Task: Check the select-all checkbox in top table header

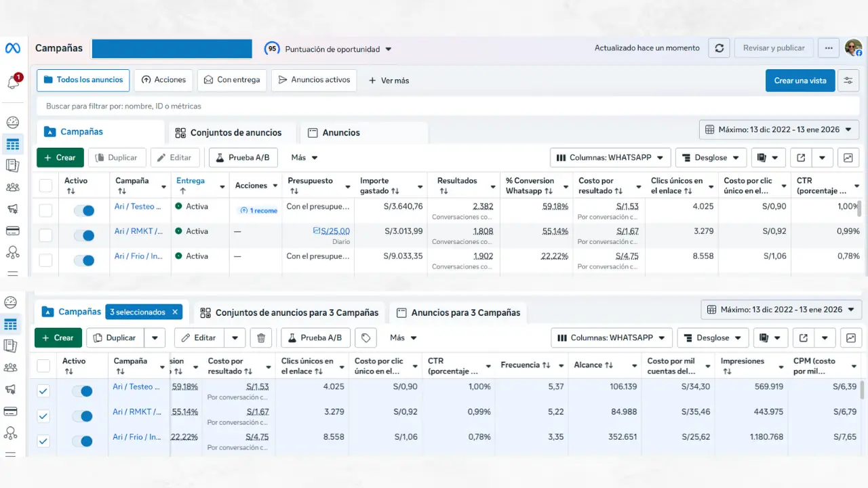Action: click(x=45, y=185)
